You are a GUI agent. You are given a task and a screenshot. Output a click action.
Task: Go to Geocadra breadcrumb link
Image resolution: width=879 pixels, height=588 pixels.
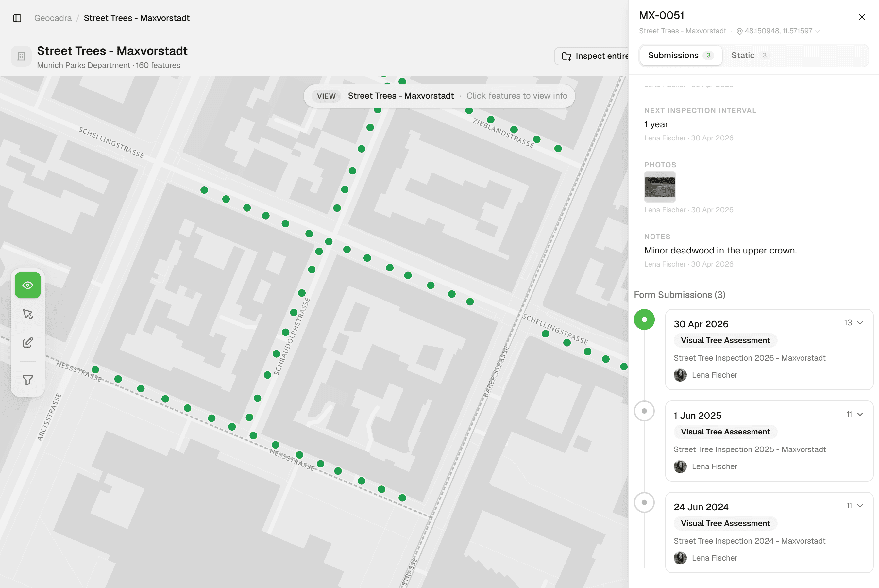tap(53, 18)
